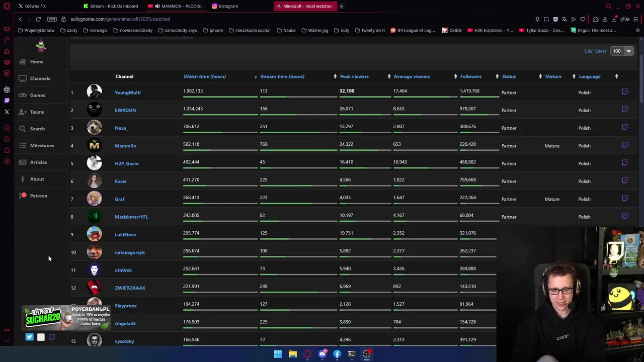The width and height of the screenshot is (644, 362).
Task: Open a new browser tab
Action: (342, 6)
